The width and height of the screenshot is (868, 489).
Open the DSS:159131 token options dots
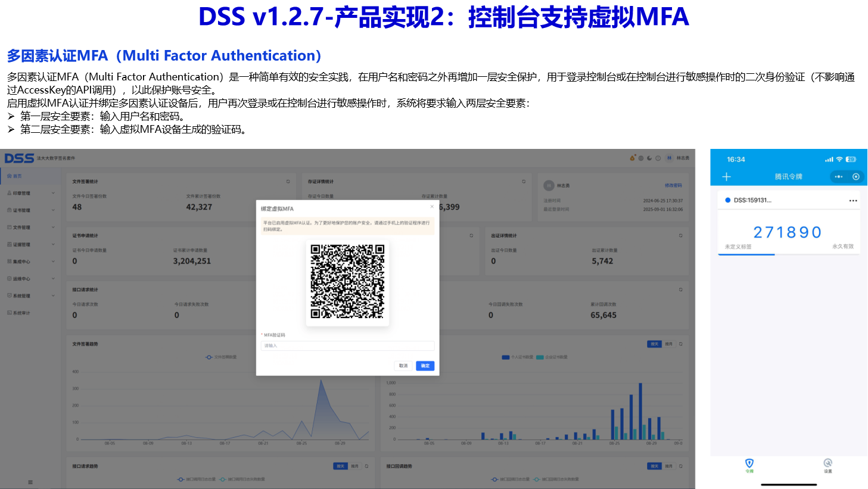click(x=853, y=201)
